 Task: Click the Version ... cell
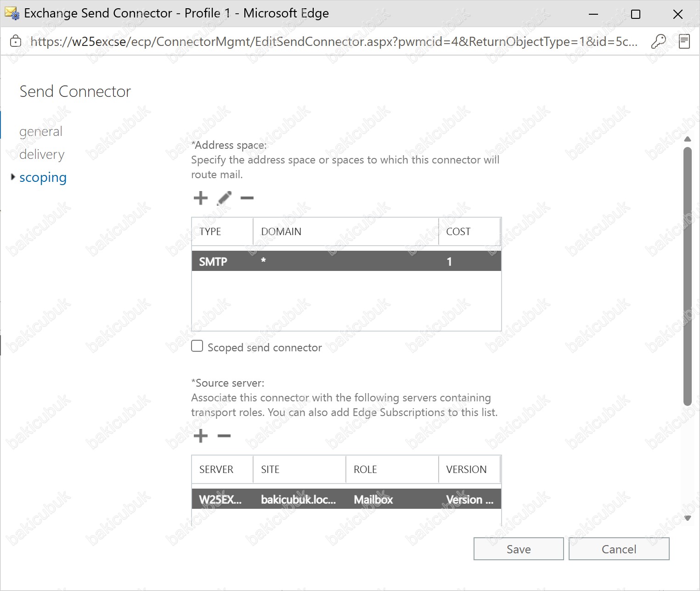469,499
